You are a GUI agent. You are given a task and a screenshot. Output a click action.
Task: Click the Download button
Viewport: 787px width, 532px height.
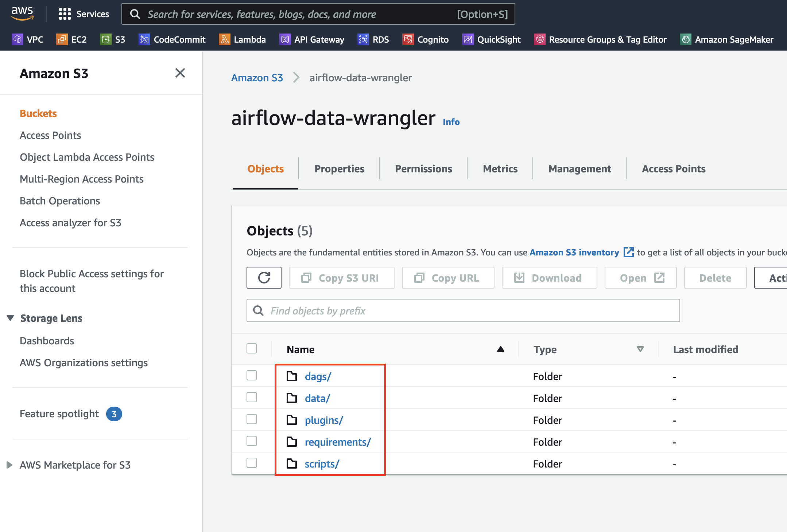point(550,278)
